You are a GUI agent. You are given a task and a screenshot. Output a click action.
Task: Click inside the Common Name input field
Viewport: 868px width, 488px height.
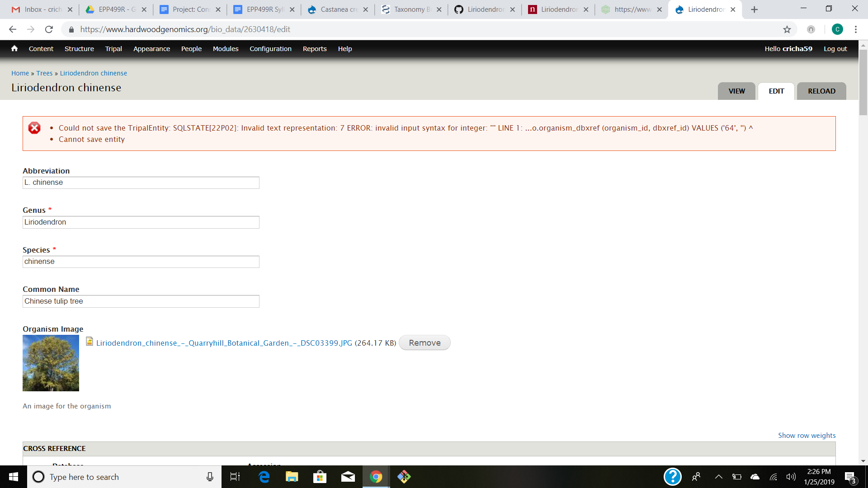click(x=141, y=301)
